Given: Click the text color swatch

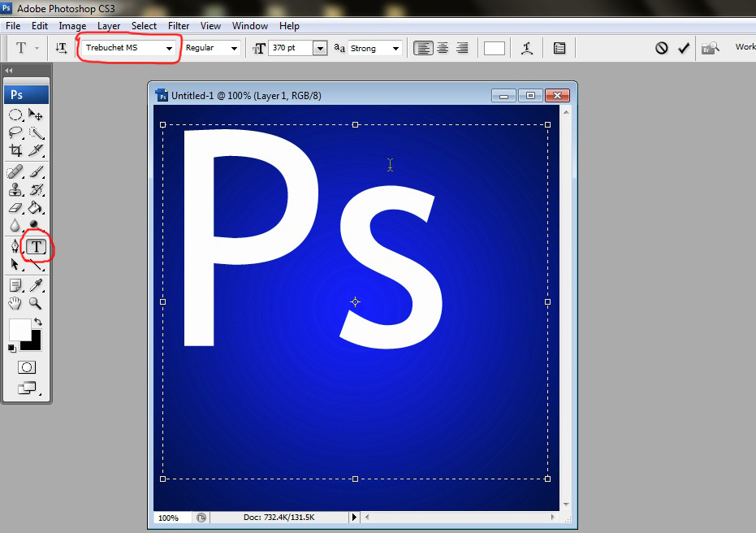Looking at the screenshot, I should pos(494,47).
